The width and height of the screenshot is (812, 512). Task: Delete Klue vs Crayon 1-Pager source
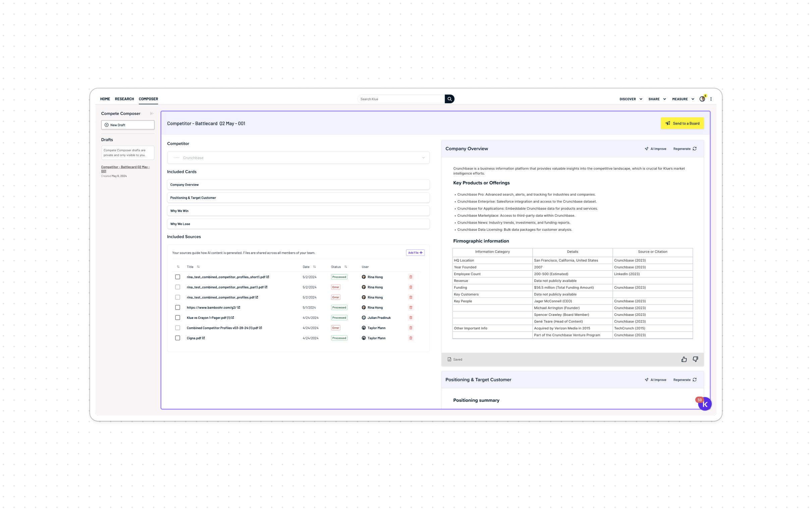tap(411, 318)
